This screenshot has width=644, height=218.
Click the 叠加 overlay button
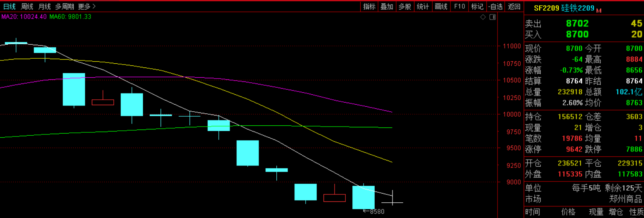click(x=387, y=6)
